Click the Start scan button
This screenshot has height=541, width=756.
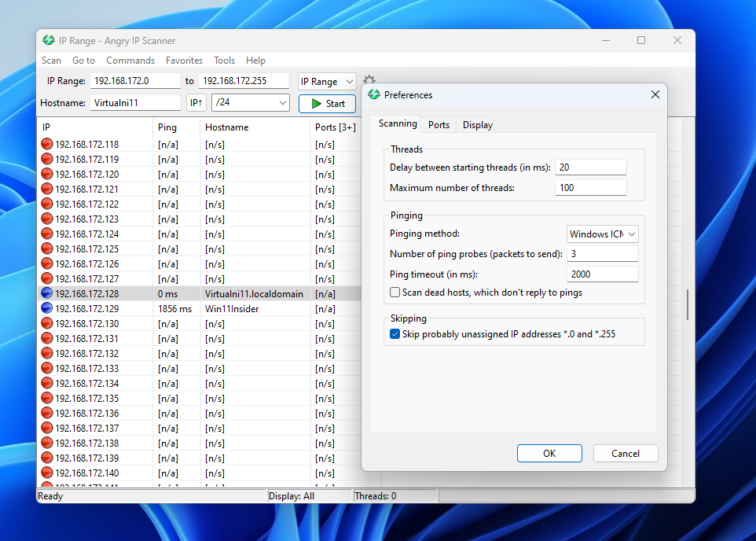coord(328,103)
